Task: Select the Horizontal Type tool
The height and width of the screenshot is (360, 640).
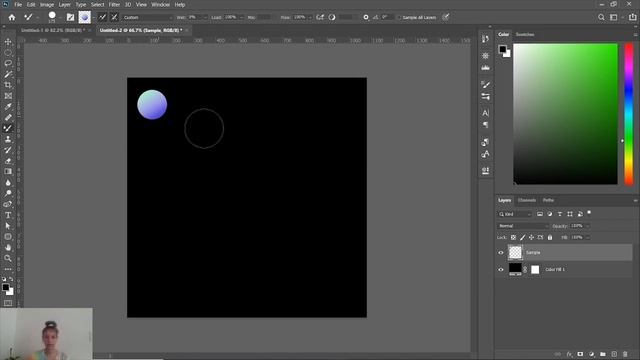Action: tap(8, 215)
